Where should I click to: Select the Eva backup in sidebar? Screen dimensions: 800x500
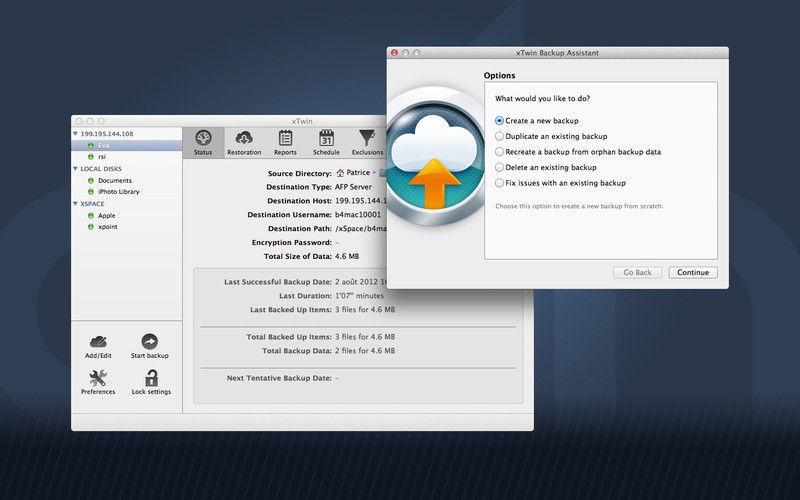click(127, 146)
